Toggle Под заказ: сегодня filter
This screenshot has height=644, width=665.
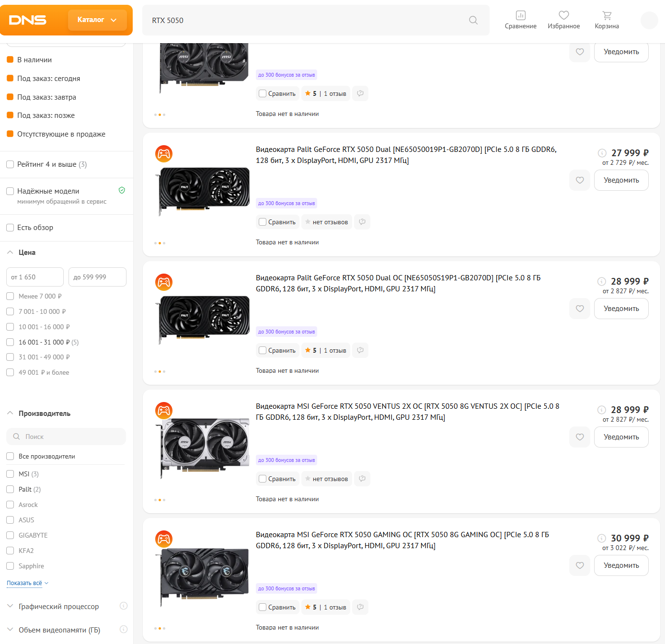(x=10, y=78)
